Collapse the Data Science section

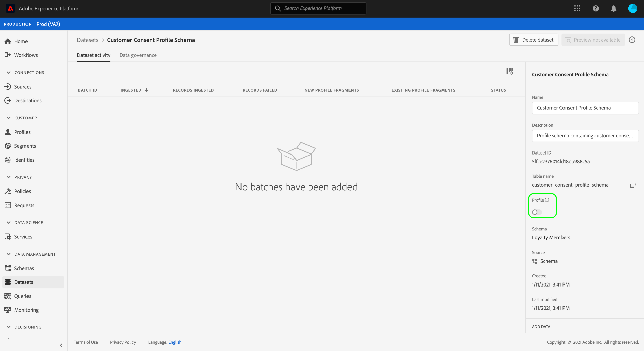(x=9, y=222)
